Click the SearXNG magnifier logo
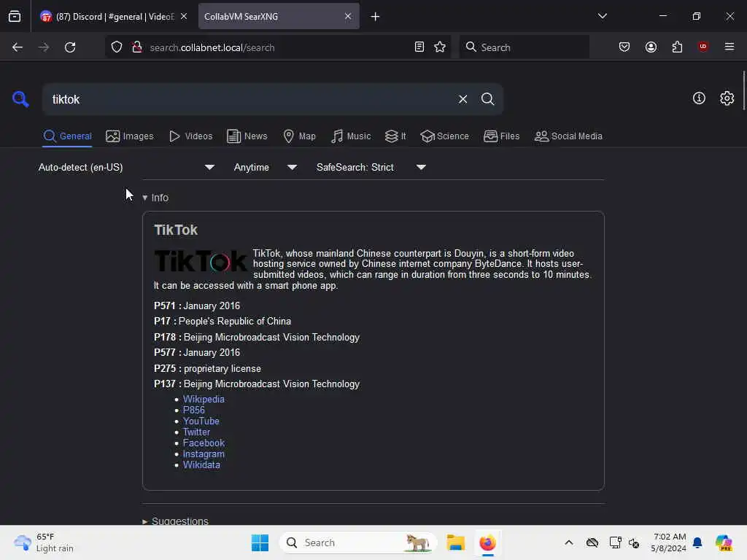The image size is (747, 560). tap(20, 99)
